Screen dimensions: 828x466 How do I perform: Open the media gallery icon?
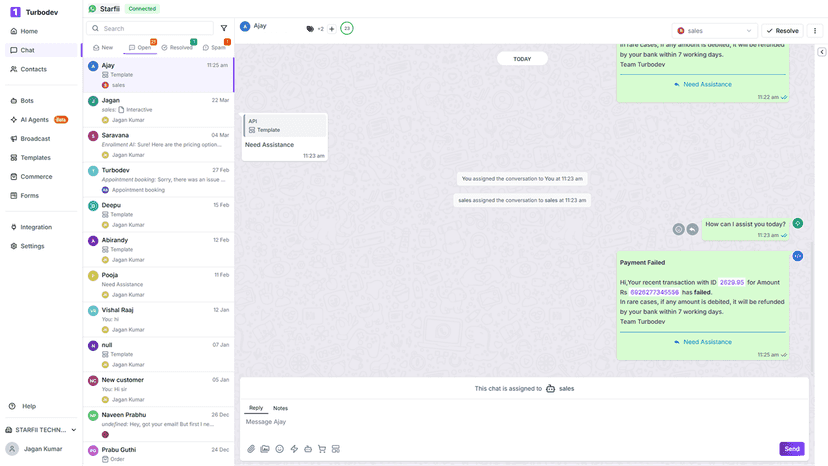coord(265,449)
